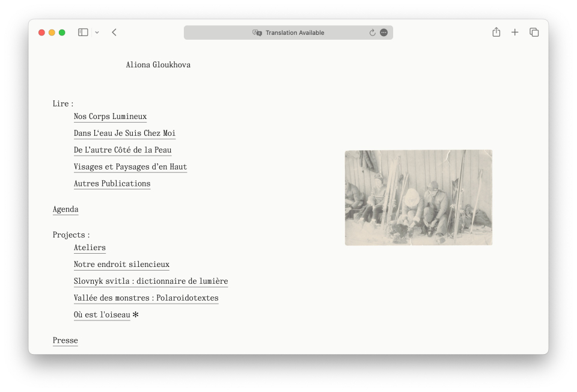Click the Projects : heading text

pyautogui.click(x=71, y=235)
